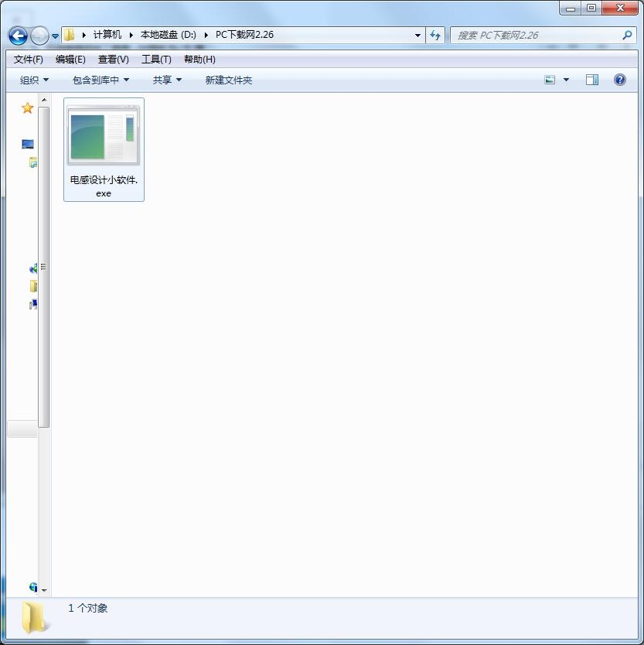644x645 pixels.
Task: Expand arrow before 本地磁盘 (D:) breadcrumb
Action: click(131, 36)
